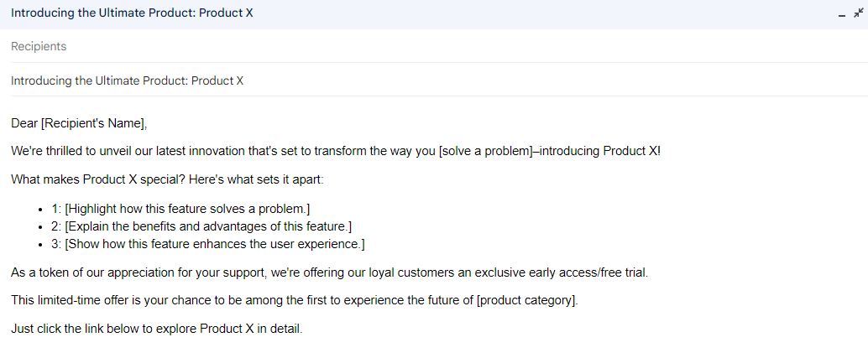Exit full-screen compose mode
The width and height of the screenshot is (868, 358).
click(x=858, y=14)
